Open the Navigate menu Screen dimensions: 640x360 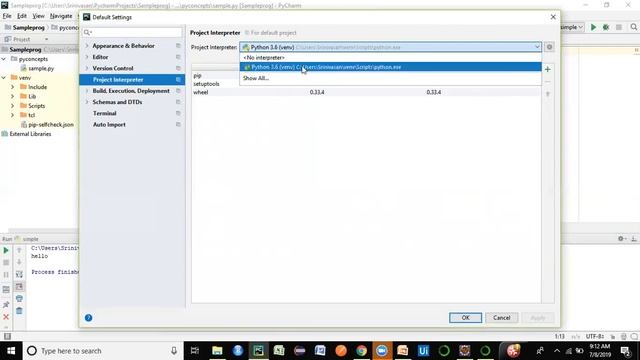tap(61, 16)
